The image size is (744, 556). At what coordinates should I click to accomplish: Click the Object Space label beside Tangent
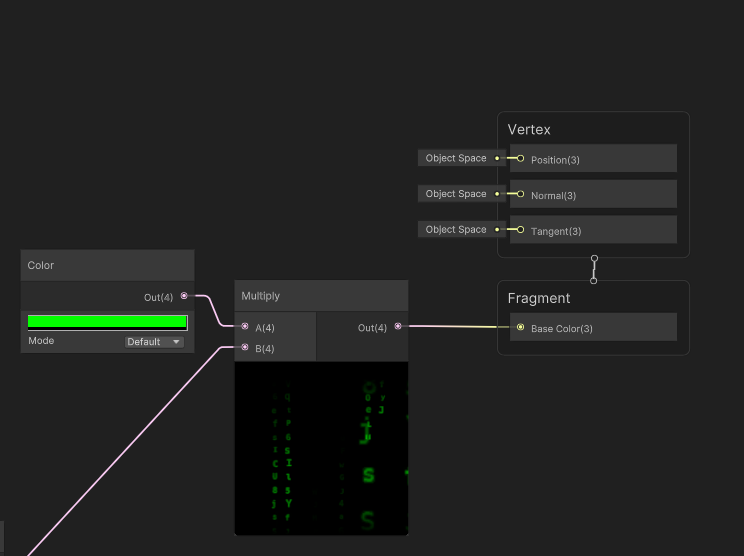(x=456, y=230)
